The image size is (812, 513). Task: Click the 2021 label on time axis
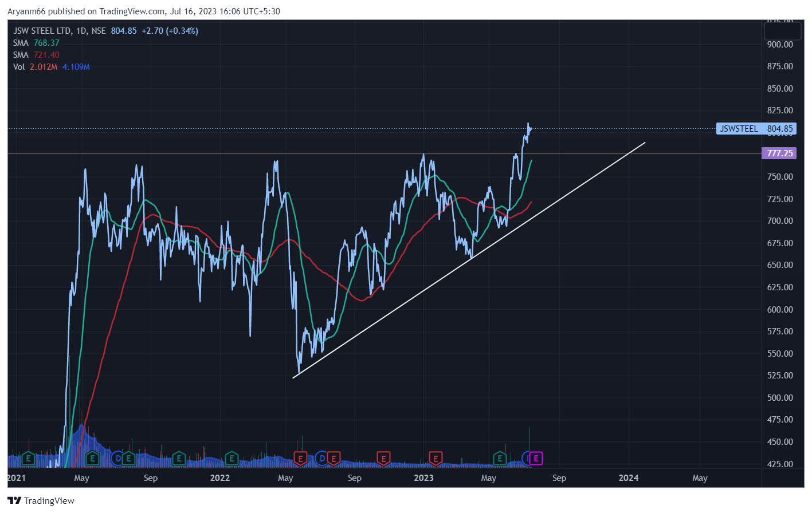pos(16,478)
